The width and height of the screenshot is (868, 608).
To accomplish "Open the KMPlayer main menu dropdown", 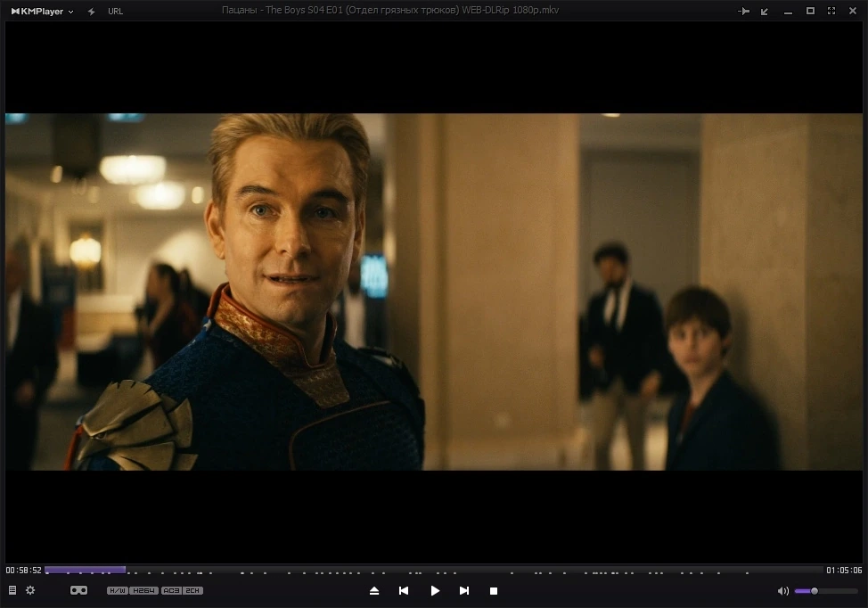I will click(42, 11).
